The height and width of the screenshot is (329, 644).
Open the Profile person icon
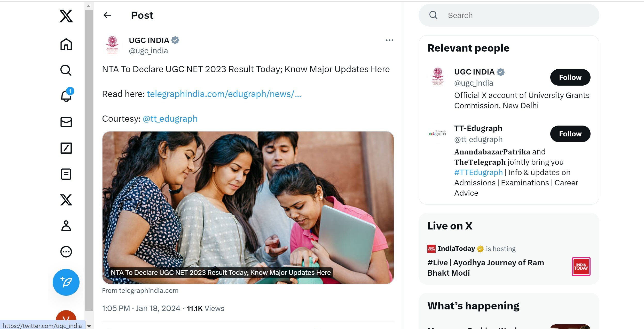pyautogui.click(x=66, y=226)
